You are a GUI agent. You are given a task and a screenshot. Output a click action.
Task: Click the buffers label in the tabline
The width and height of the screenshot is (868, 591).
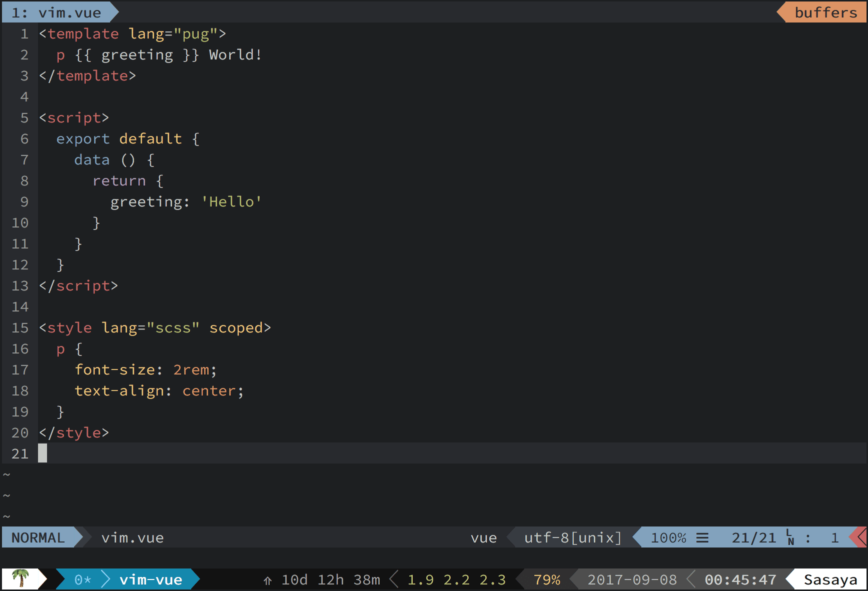tap(825, 12)
